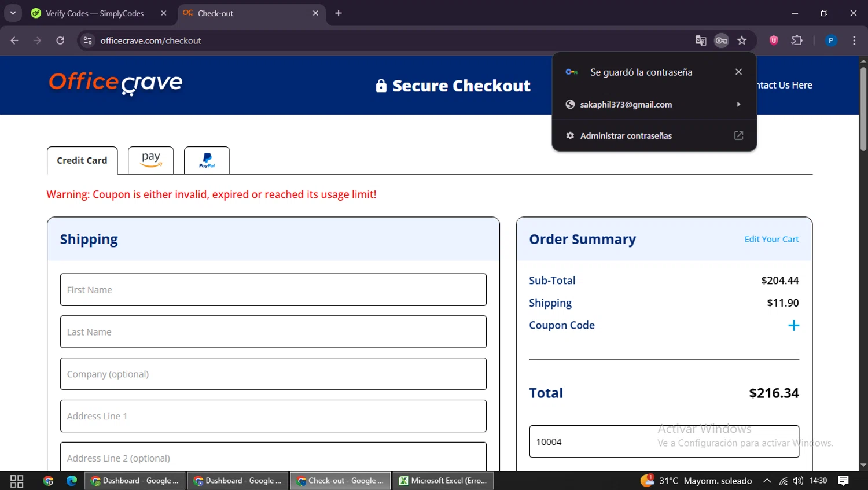Image resolution: width=868 pixels, height=490 pixels.
Task: Open Microsoft Edge from the taskbar
Action: tap(72, 481)
